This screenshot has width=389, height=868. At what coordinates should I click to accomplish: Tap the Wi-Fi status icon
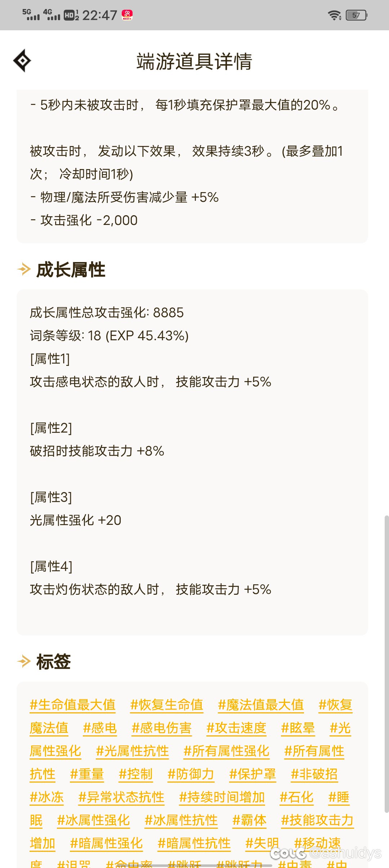pos(334,15)
